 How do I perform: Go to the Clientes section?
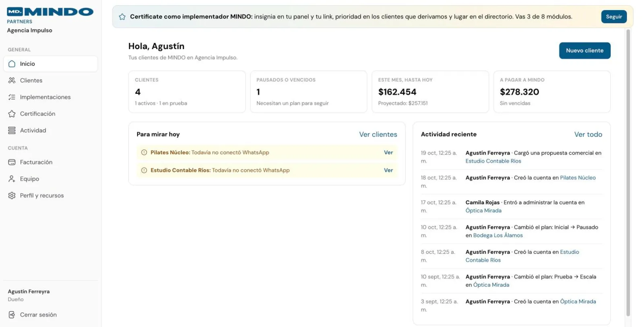coord(50,80)
